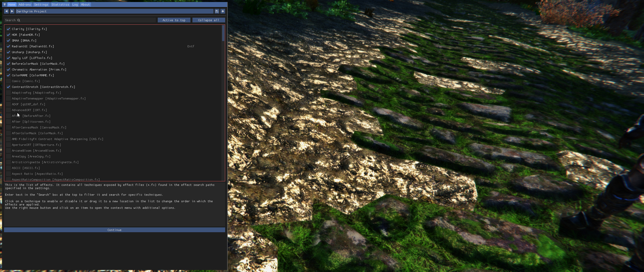The height and width of the screenshot is (272, 644).
Task: Collapse the overlay window using the top-left triangle
Action: [4, 4]
